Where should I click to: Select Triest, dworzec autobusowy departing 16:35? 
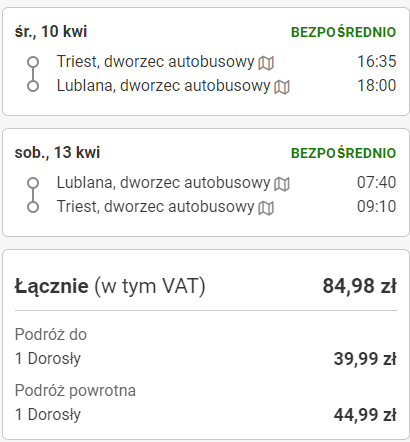[155, 62]
